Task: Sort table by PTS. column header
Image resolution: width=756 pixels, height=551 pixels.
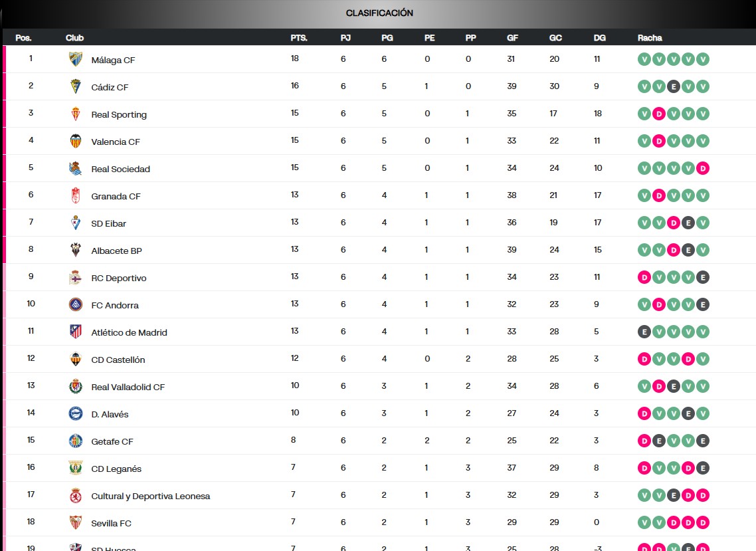Action: [299, 38]
